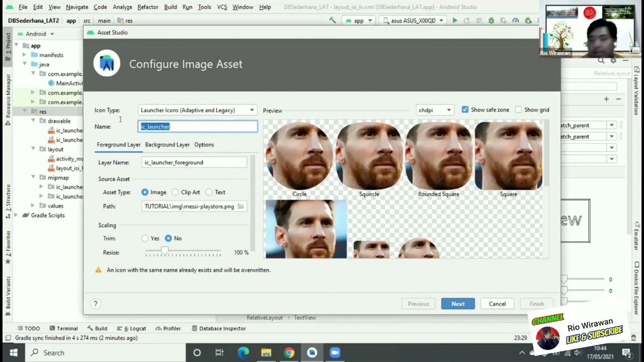
Task: Open the asus ASUS_X00QD device dropdown
Action: (x=414, y=21)
